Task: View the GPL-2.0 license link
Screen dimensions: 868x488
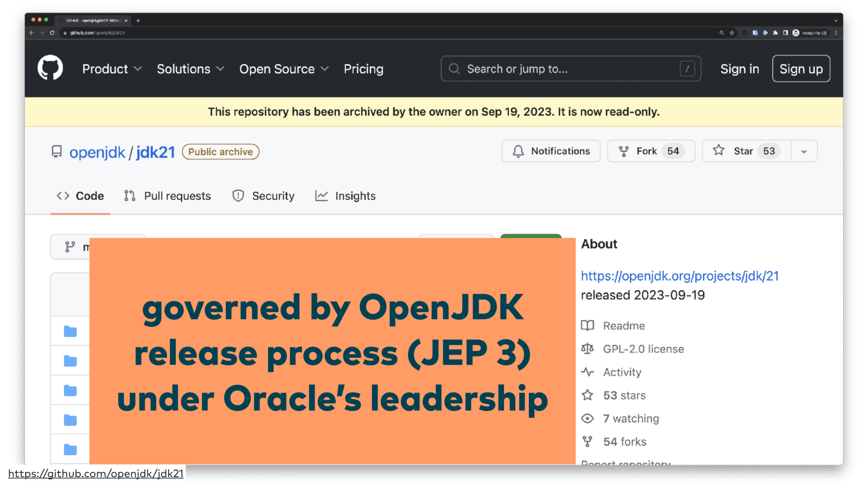Action: coord(633,349)
